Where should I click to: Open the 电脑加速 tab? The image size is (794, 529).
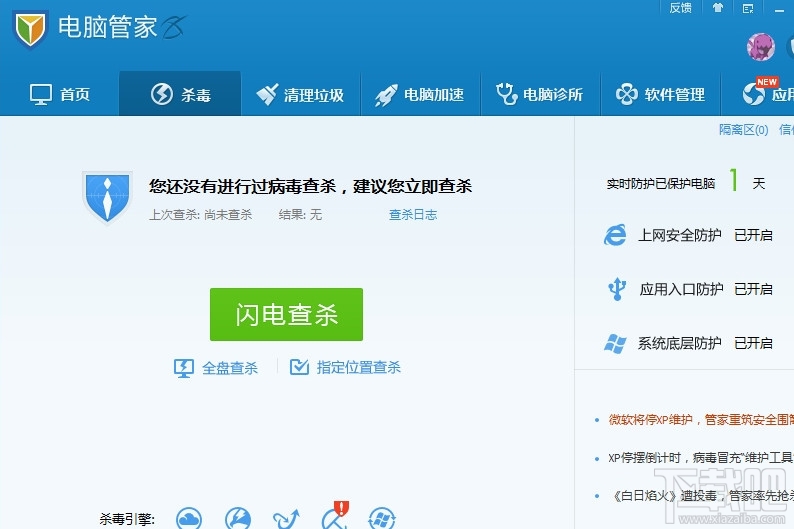(420, 94)
